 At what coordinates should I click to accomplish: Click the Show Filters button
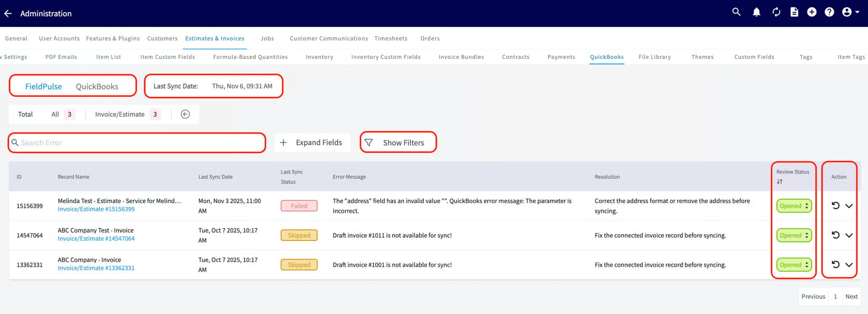398,143
